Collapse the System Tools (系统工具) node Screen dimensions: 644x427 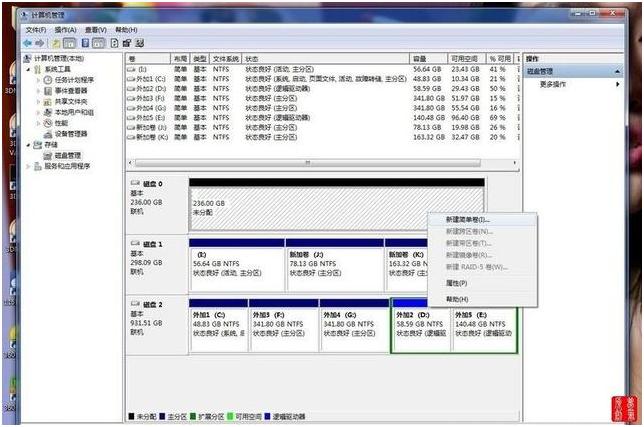29,69
